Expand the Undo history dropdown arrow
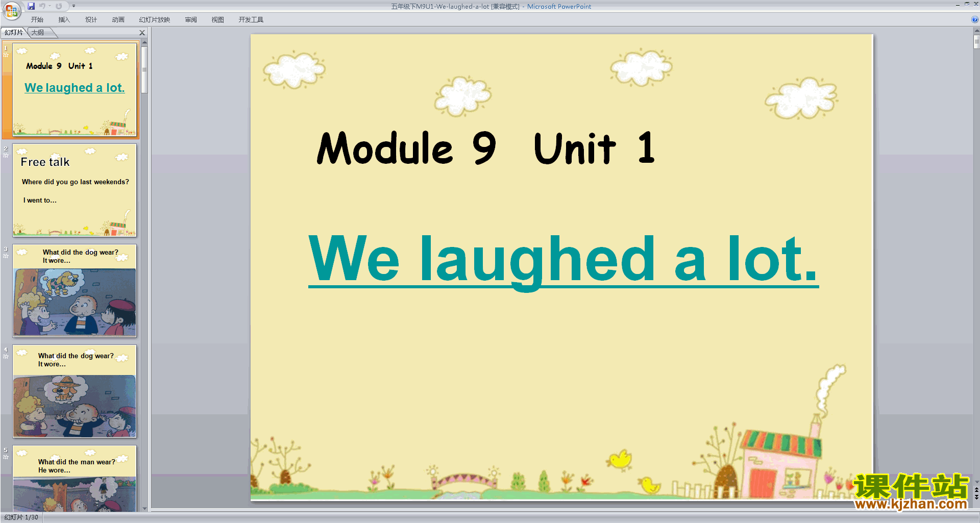The height and width of the screenshot is (523, 980). point(50,6)
